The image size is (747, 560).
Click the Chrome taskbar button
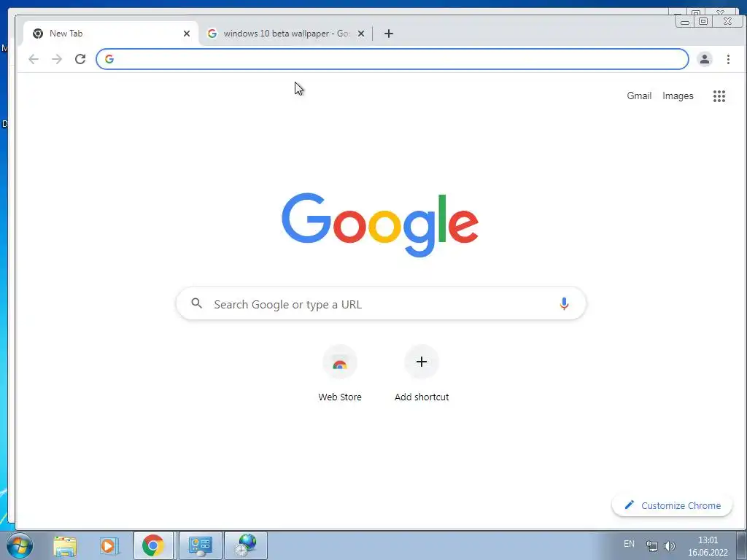(153, 545)
